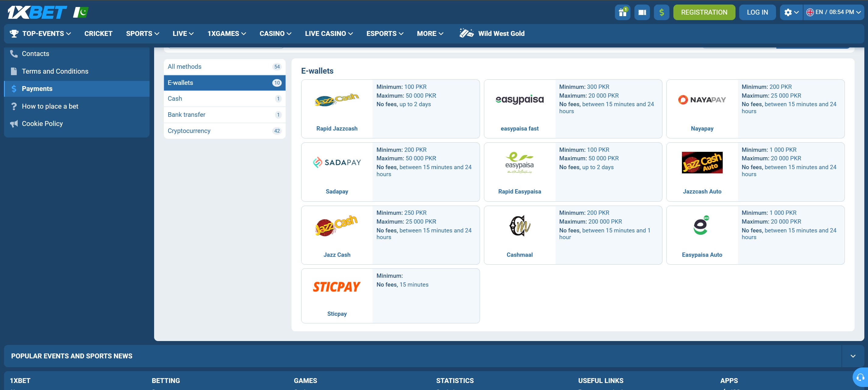Expand the LIVE dropdown menu

click(x=183, y=33)
